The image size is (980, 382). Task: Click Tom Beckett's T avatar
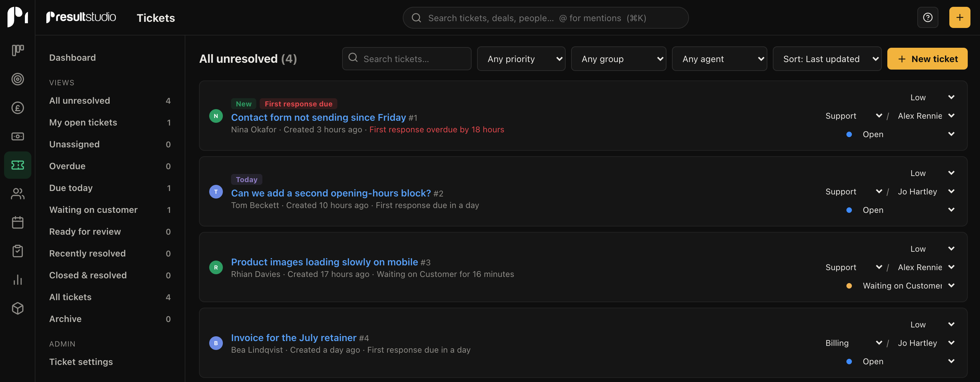pos(216,192)
